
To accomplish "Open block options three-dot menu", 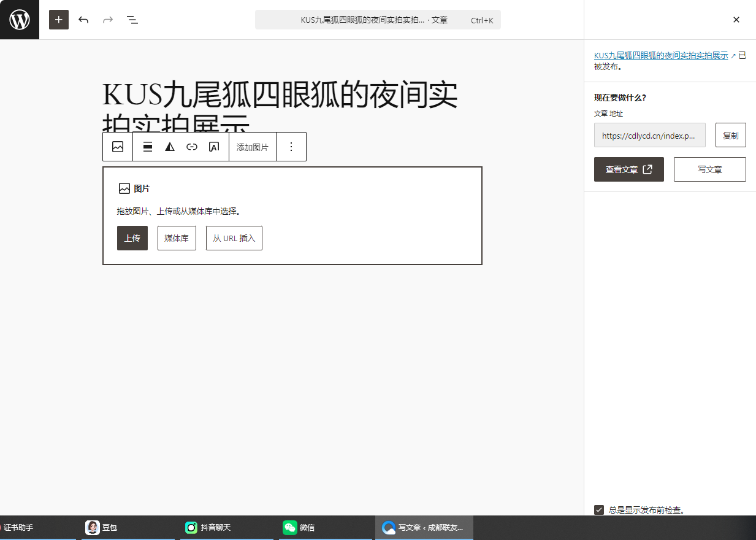I will click(x=291, y=147).
